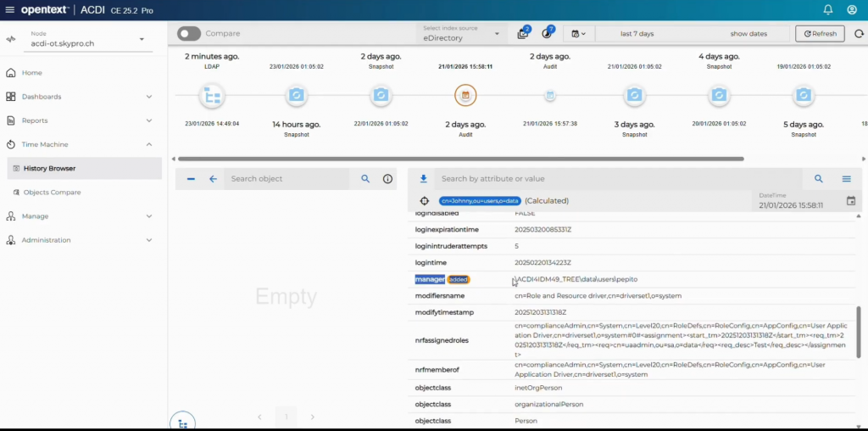Viewport: 868px width, 431px height.
Task: Focus the Search object field
Action: click(x=287, y=178)
